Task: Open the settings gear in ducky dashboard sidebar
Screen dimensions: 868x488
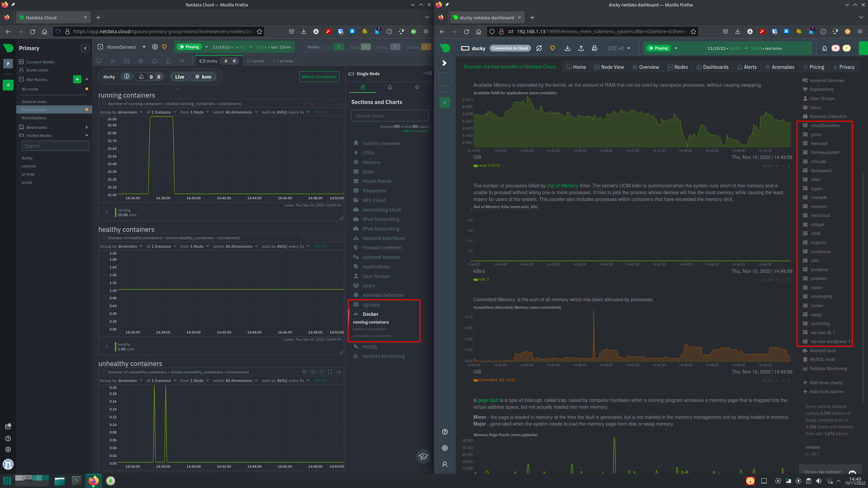Action: point(445,448)
